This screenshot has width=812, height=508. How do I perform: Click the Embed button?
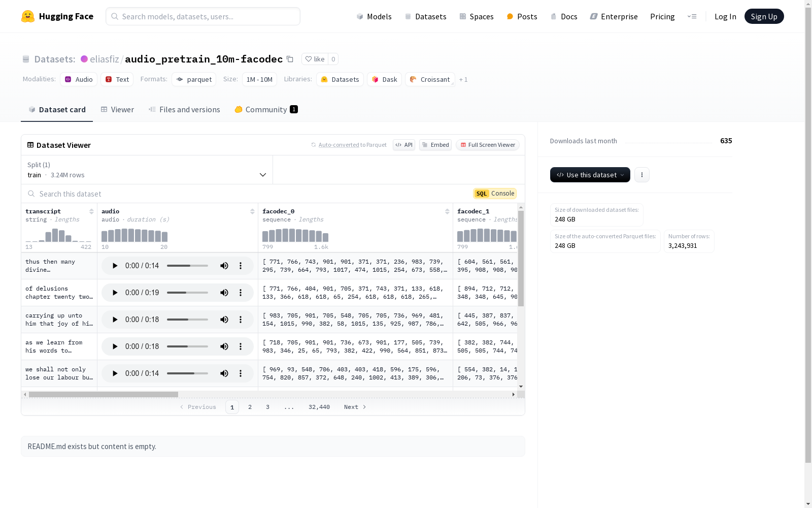click(435, 145)
